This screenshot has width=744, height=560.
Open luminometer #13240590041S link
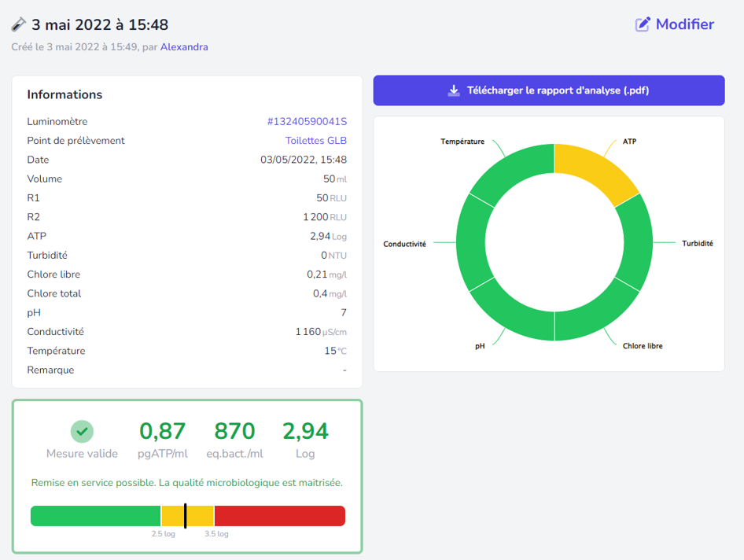pyautogui.click(x=307, y=122)
